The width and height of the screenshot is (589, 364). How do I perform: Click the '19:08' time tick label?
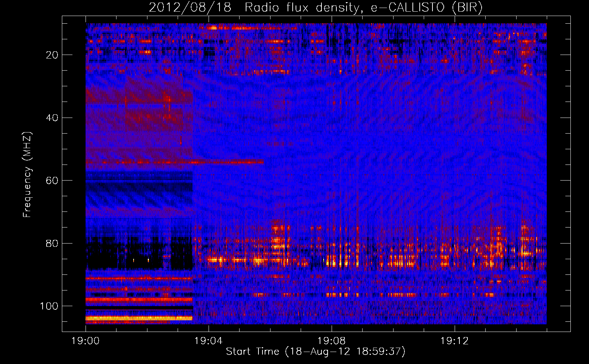(x=332, y=341)
